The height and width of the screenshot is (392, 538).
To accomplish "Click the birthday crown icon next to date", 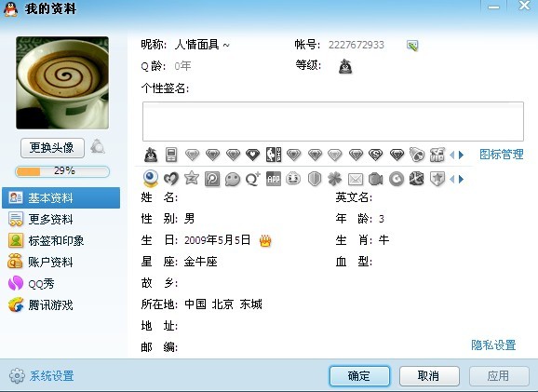I will [265, 240].
